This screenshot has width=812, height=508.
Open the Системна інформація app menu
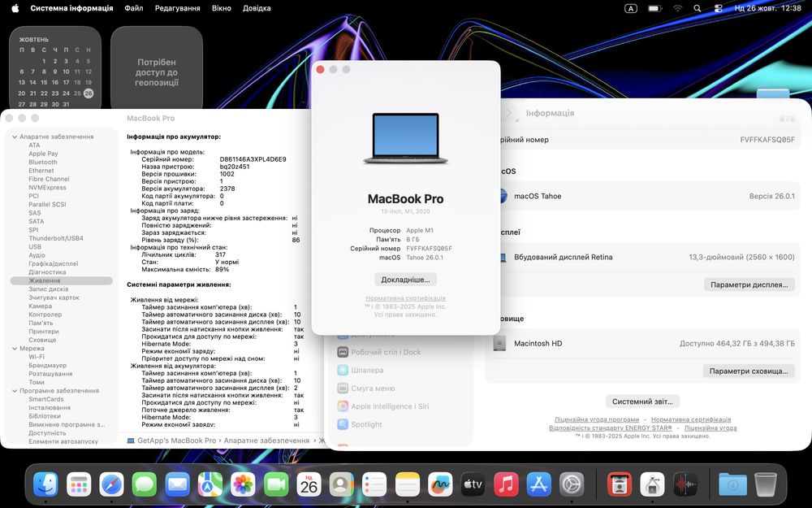tap(71, 8)
